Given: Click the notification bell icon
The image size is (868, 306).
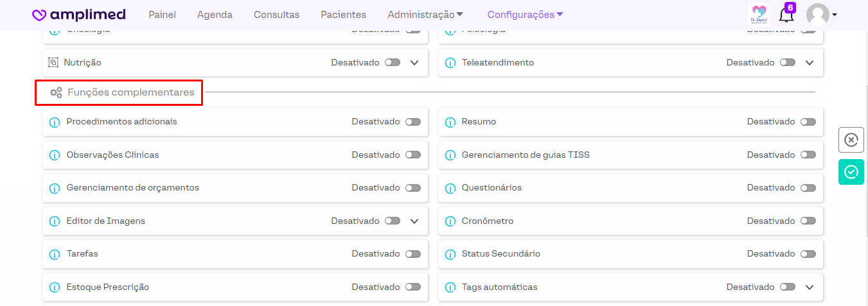Looking at the screenshot, I should point(786,15).
